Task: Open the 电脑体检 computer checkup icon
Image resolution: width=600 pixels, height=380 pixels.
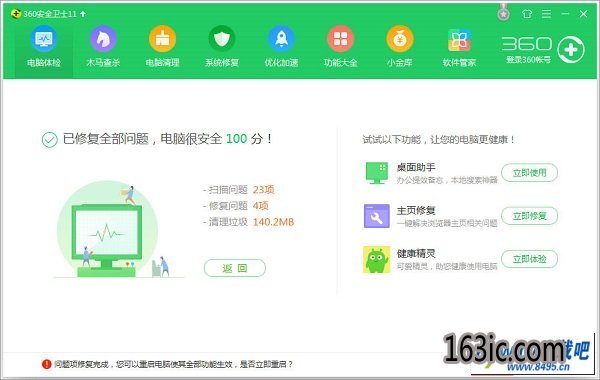Action: [44, 39]
